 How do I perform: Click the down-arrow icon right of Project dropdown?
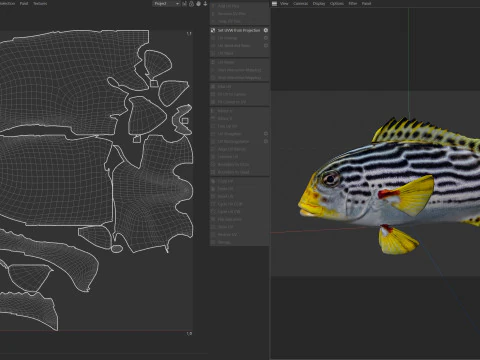[x=205, y=4]
